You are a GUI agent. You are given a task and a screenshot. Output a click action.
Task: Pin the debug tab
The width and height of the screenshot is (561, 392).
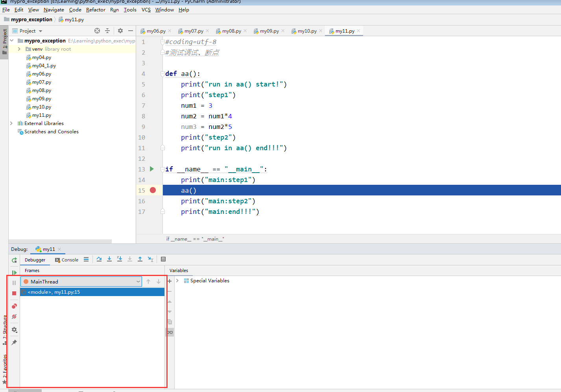click(14, 342)
